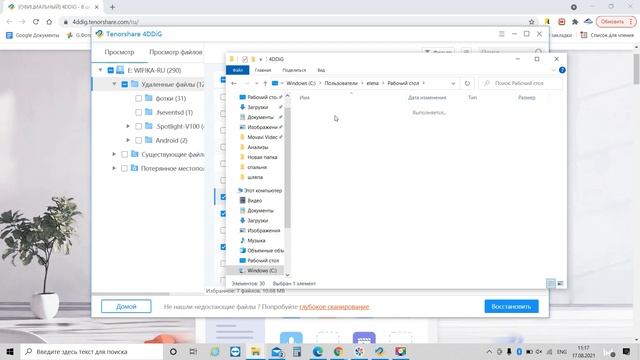This screenshot has width=640, height=360.
Task: Click Chrome's reload page icon
Action: click(x=36, y=22)
